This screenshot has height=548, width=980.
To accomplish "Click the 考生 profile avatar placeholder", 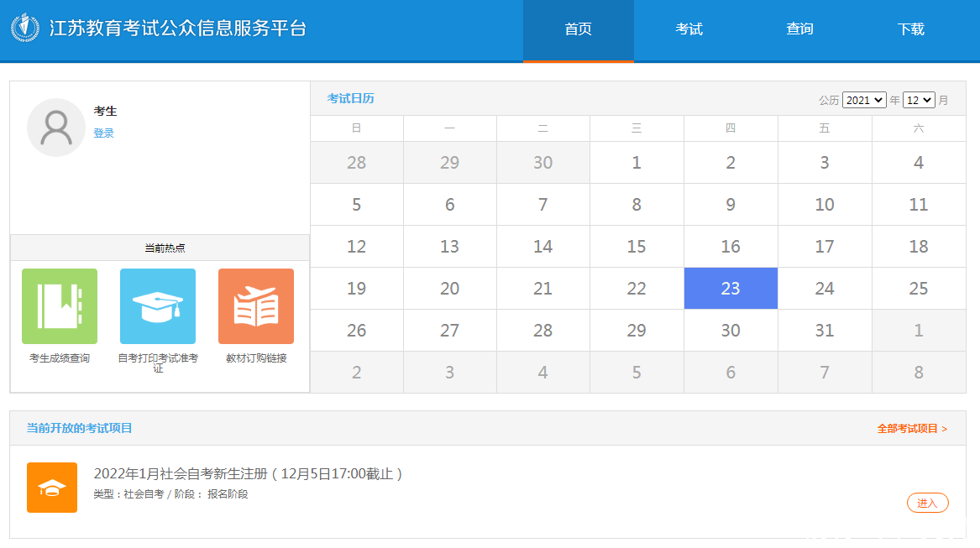I will pyautogui.click(x=56, y=127).
